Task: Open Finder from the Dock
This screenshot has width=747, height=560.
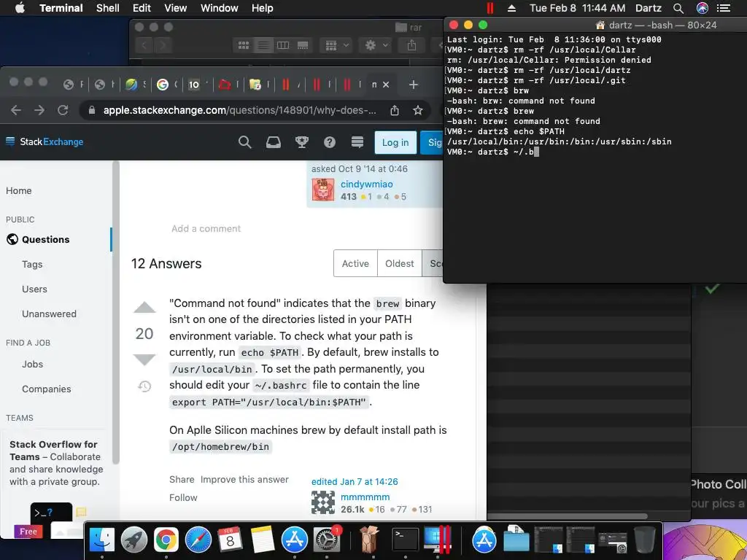Action: 102,540
